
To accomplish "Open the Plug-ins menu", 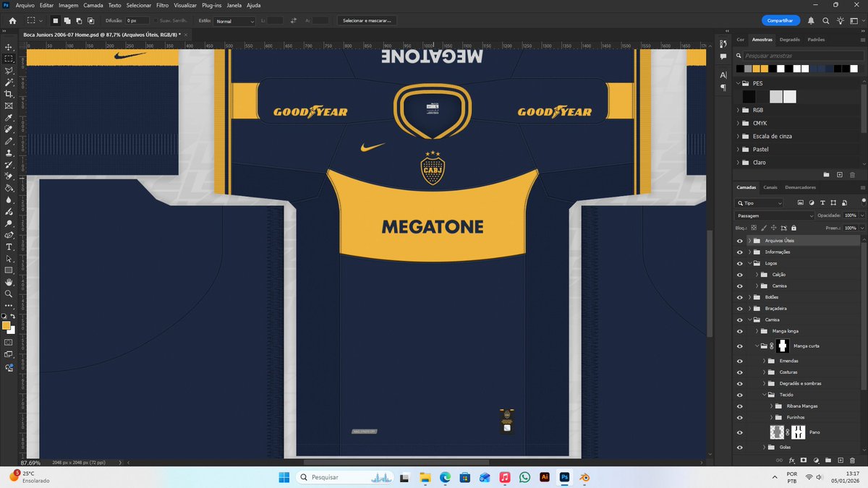I will 212,5.
